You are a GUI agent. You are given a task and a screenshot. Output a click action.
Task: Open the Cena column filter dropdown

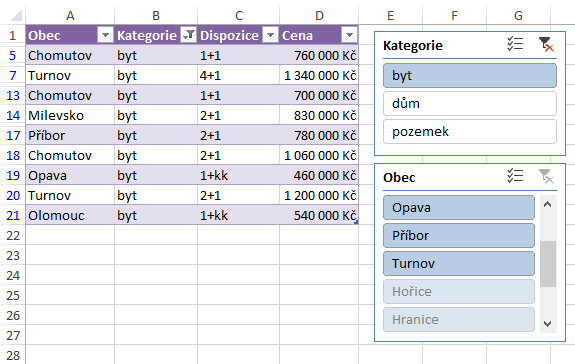[349, 35]
